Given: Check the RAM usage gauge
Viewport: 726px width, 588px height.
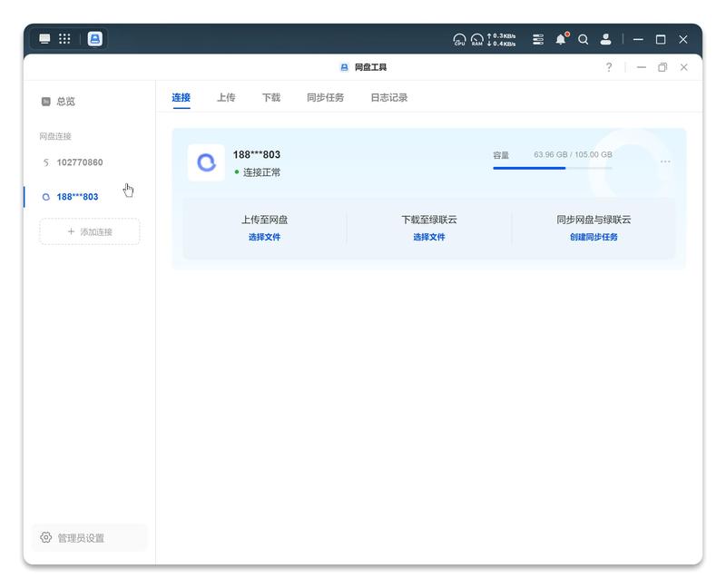Looking at the screenshot, I should tap(477, 40).
